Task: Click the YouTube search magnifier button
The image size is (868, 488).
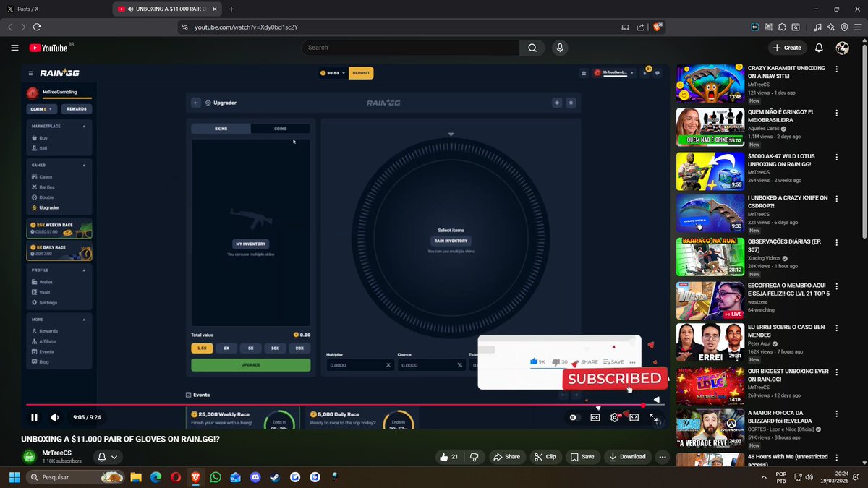Action: click(x=532, y=48)
